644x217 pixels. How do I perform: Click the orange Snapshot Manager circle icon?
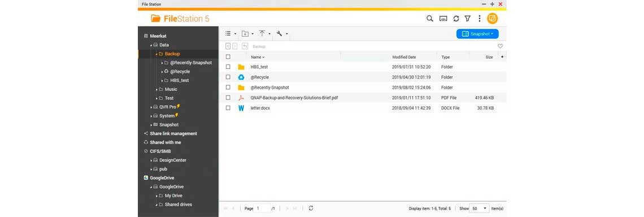[x=492, y=19]
